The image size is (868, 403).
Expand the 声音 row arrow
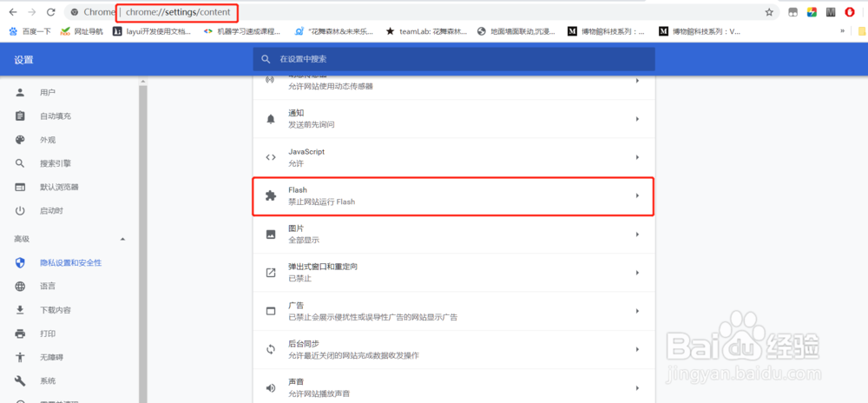pos(637,388)
